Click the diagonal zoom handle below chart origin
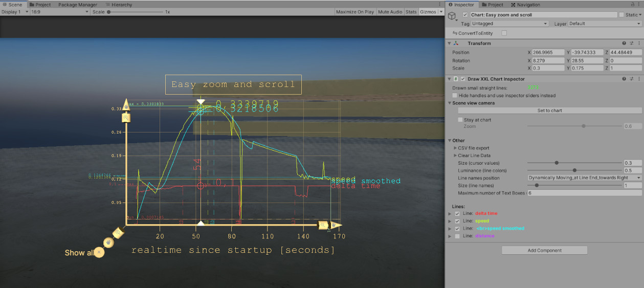 pyautogui.click(x=118, y=233)
